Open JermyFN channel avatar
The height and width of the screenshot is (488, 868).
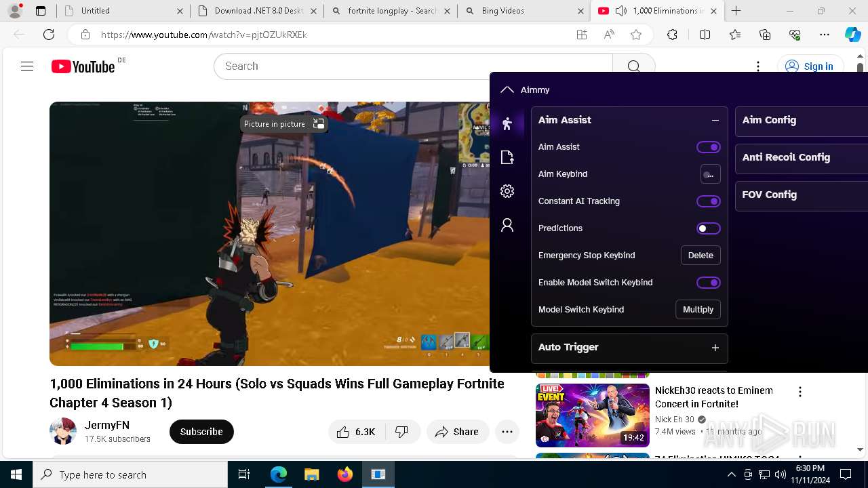(x=63, y=432)
